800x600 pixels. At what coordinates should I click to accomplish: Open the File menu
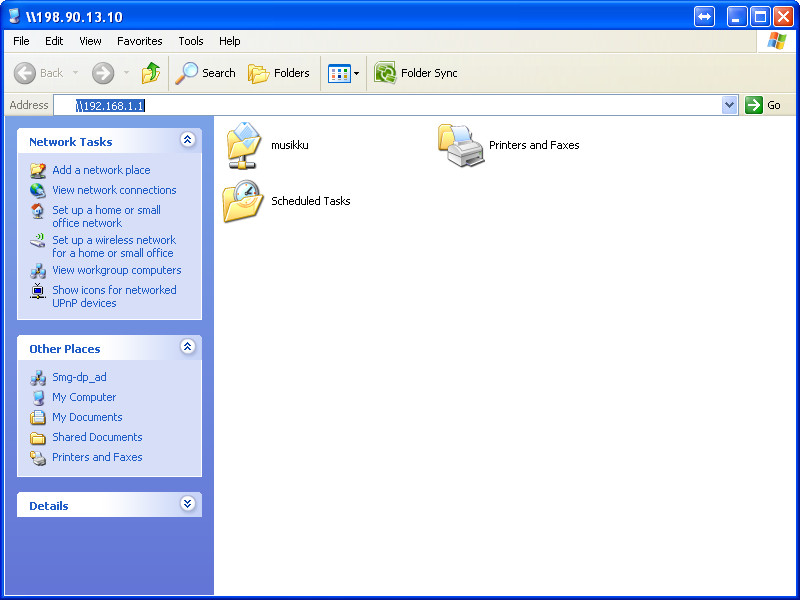21,41
